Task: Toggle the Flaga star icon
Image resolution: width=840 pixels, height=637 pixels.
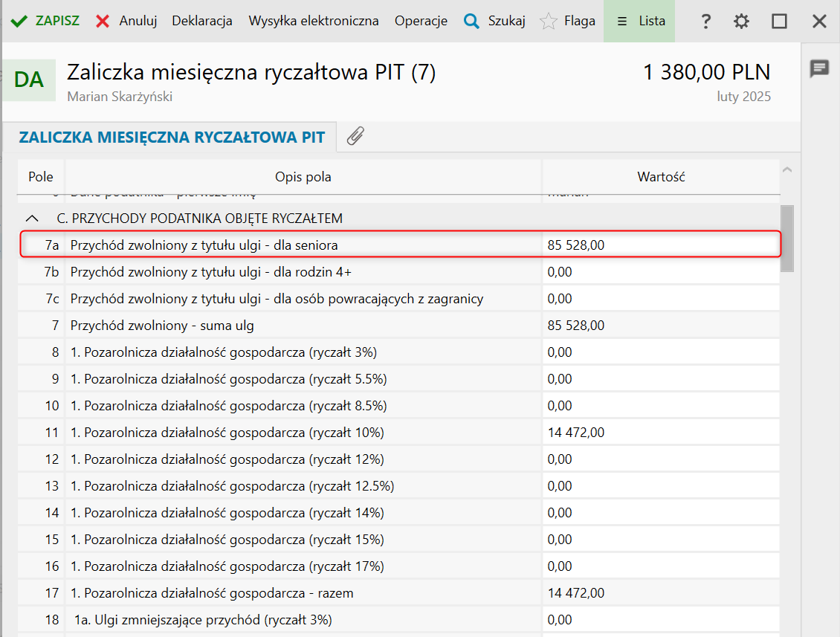Action: pyautogui.click(x=549, y=21)
